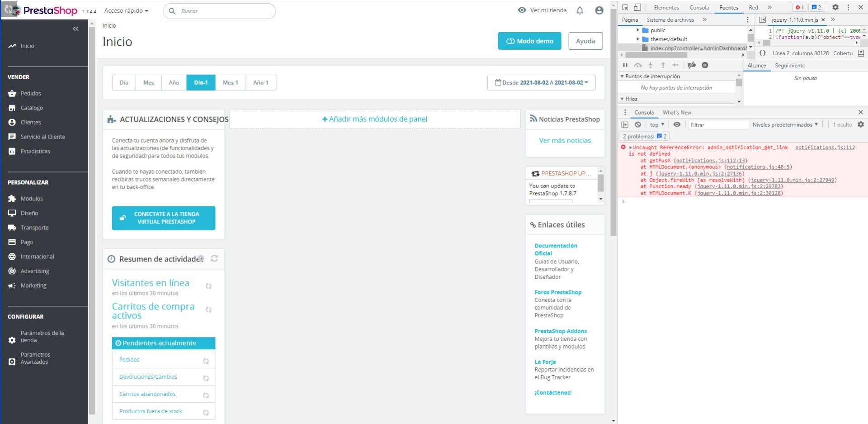Deactivate breakpoints in debugger
Viewport: 868px width, 424px height.
[692, 65]
